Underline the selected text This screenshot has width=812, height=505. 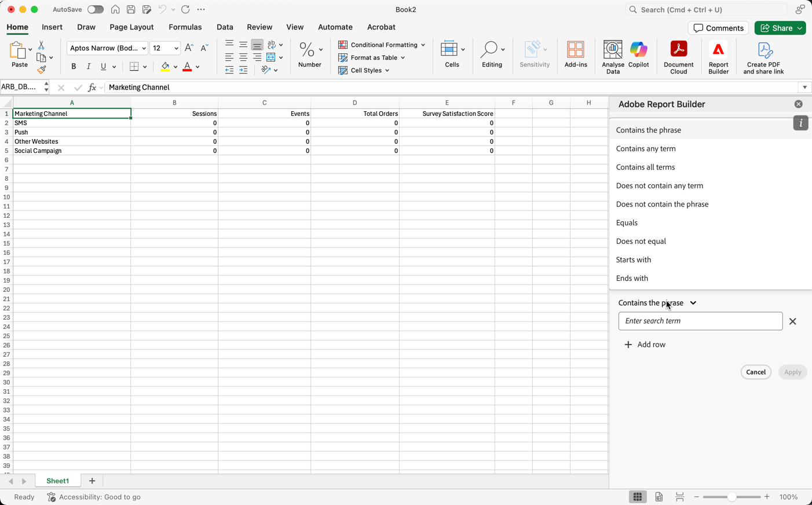[104, 67]
